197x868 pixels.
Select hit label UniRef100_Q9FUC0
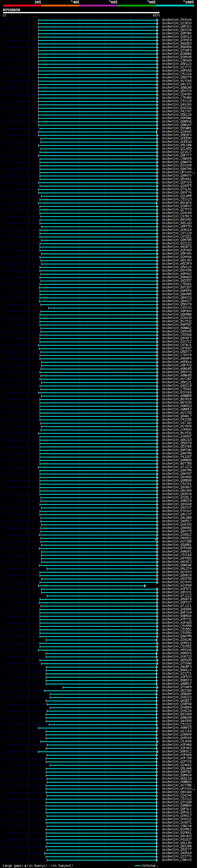[176, 26]
